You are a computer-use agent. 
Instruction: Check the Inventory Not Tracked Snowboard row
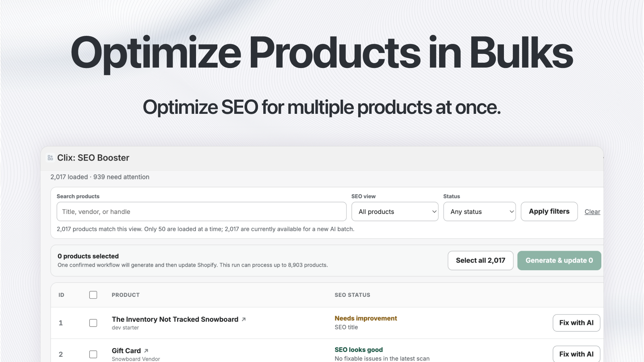click(93, 323)
